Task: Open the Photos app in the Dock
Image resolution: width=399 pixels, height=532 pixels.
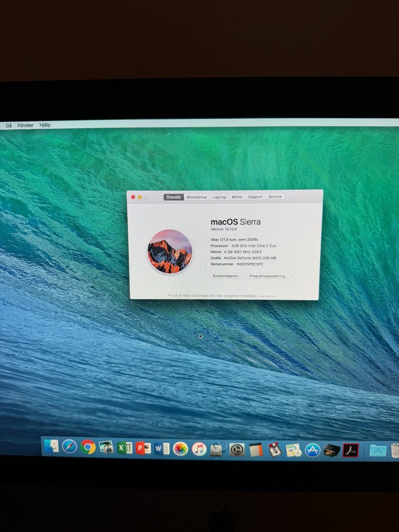Action: pyautogui.click(x=180, y=449)
